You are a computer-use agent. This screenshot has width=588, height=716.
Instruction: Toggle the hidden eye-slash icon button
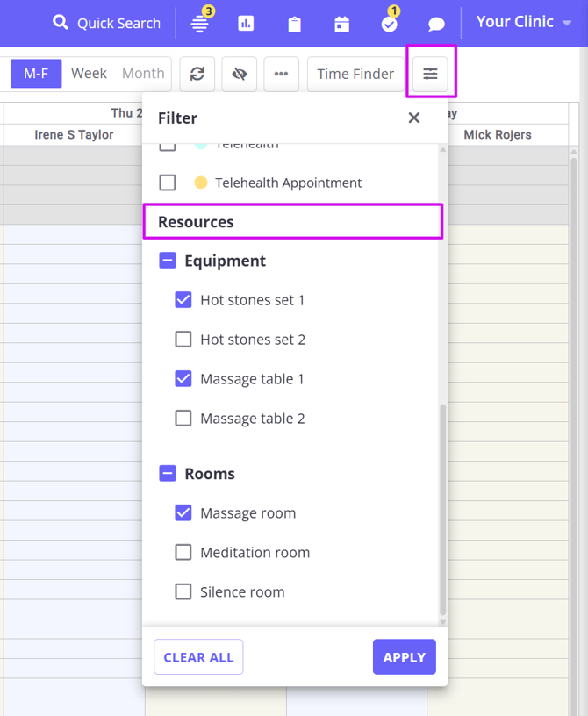point(239,75)
